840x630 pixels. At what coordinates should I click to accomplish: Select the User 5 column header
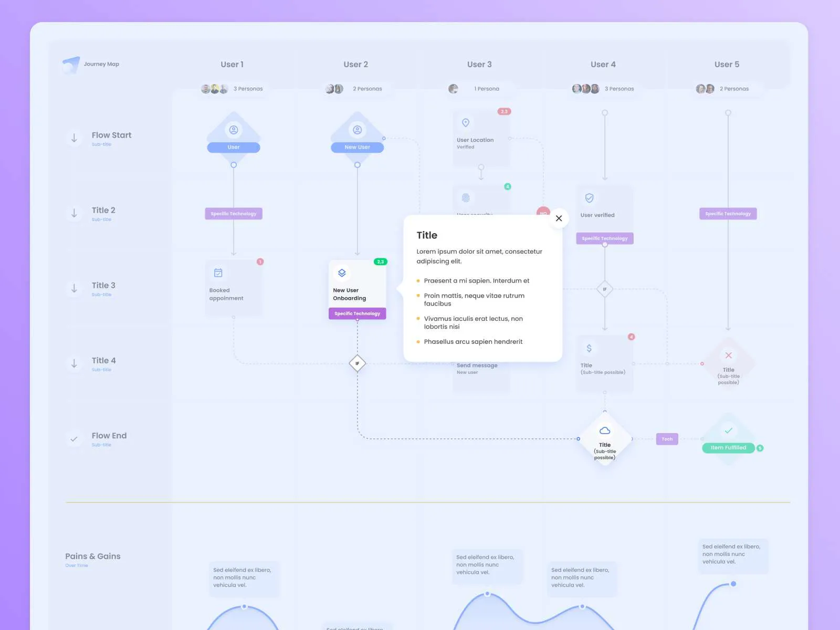click(727, 64)
